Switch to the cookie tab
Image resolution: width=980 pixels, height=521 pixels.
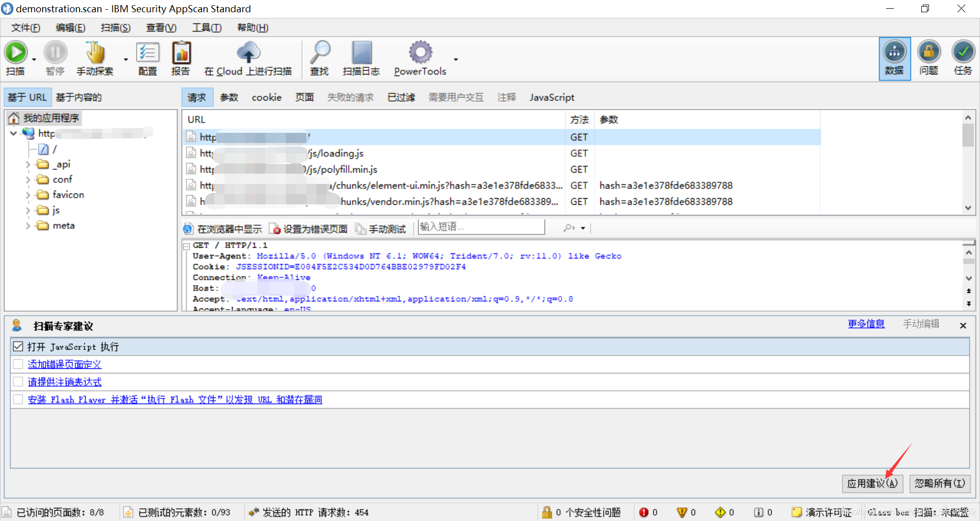(x=266, y=97)
